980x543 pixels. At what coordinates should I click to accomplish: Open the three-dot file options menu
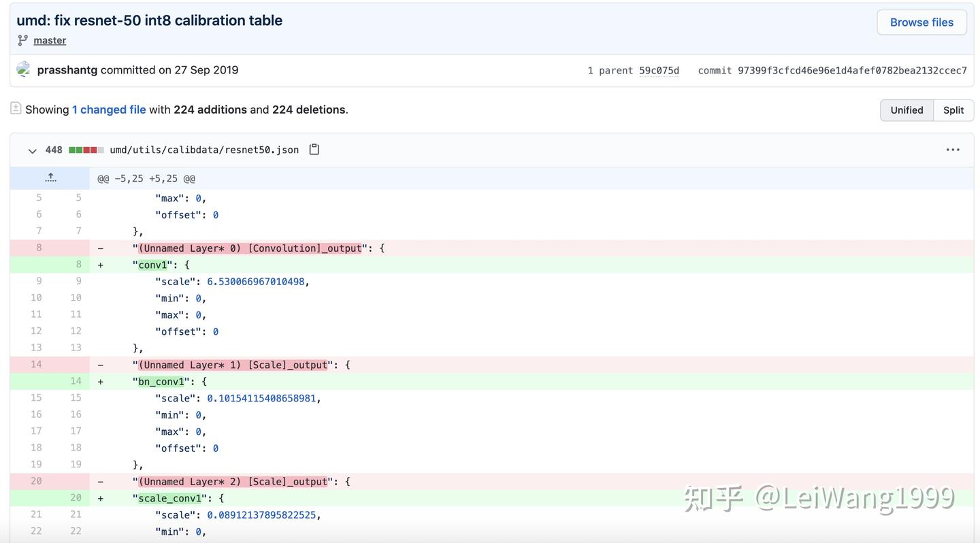pyautogui.click(x=953, y=150)
